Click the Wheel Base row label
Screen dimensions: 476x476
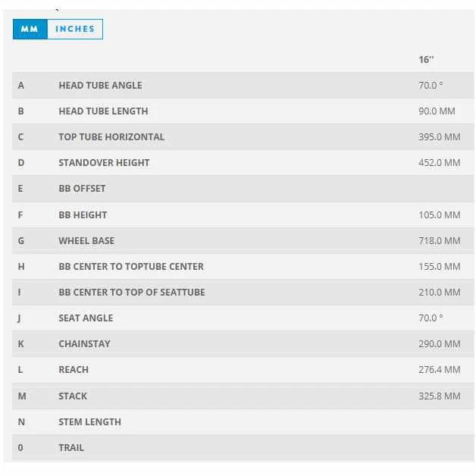tap(86, 241)
